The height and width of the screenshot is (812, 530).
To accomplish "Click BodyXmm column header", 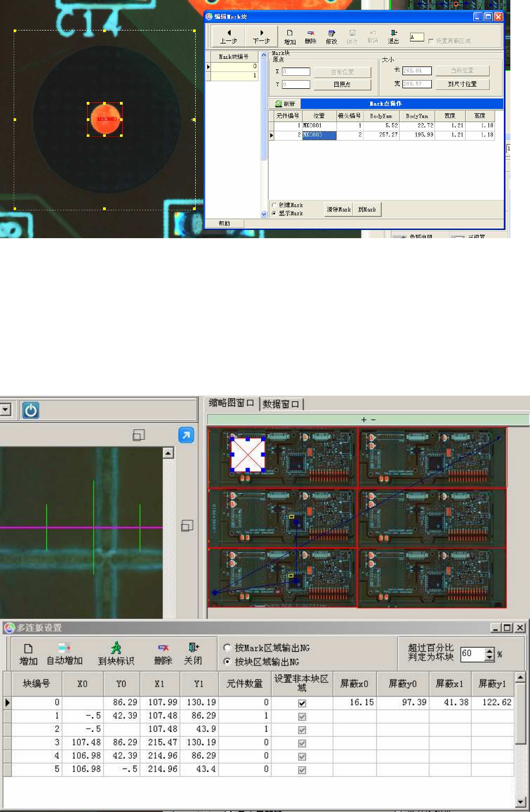I will tap(381, 116).
